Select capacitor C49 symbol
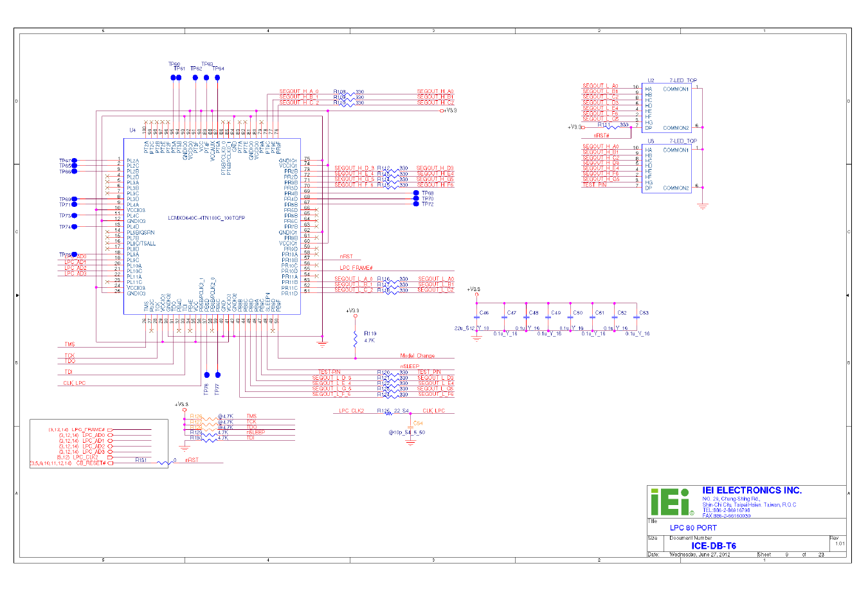 point(548,317)
